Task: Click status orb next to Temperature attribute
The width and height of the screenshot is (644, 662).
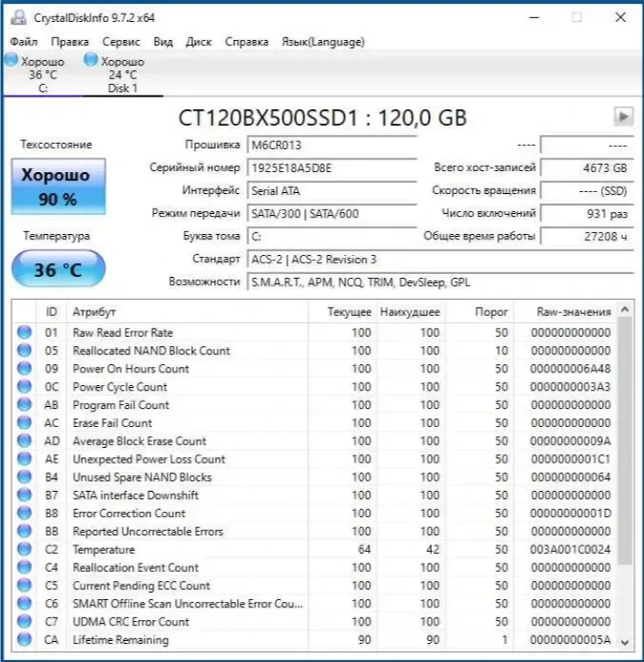Action: pyautogui.click(x=24, y=549)
